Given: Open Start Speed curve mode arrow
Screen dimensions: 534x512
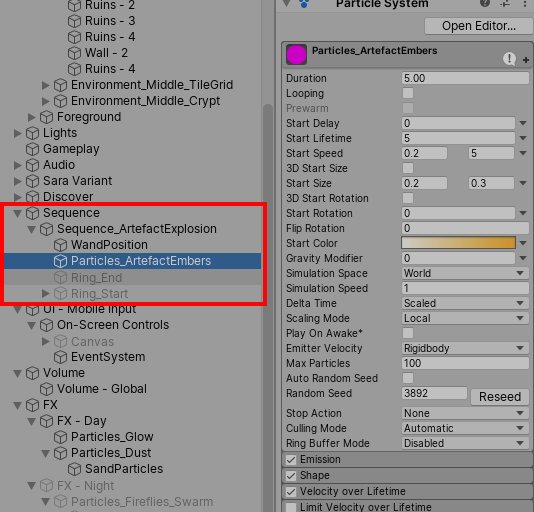Looking at the screenshot, I should (523, 153).
